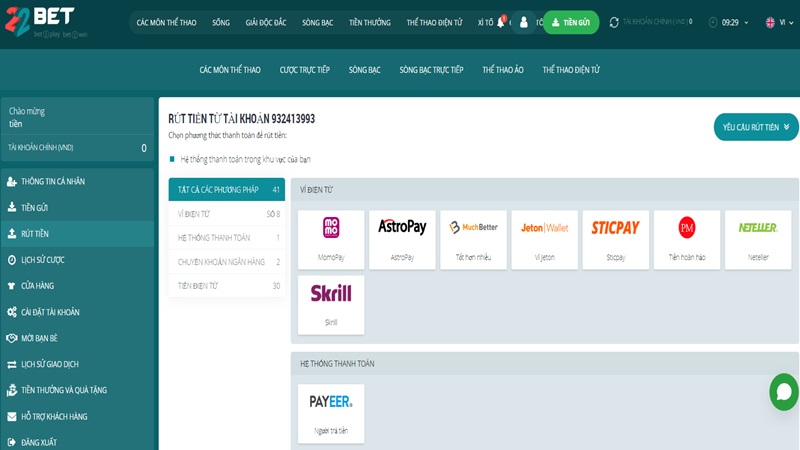This screenshot has width=800, height=450.
Task: Expand Yêu cầu rút tiền button
Action: coord(756,127)
